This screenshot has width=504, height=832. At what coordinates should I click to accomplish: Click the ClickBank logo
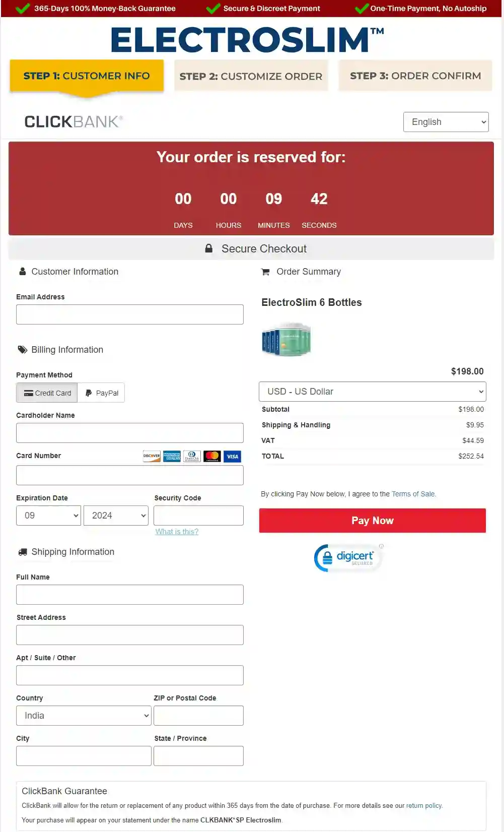tap(74, 121)
